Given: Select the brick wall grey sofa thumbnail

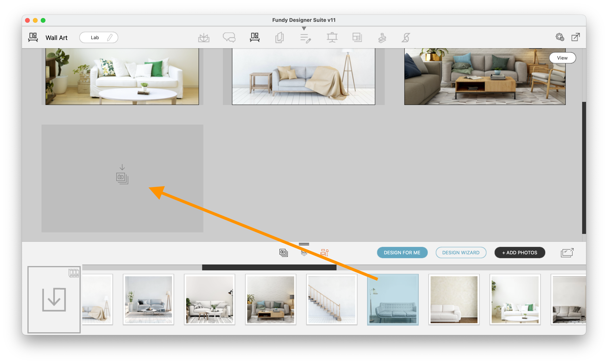Looking at the screenshot, I should [x=271, y=300].
